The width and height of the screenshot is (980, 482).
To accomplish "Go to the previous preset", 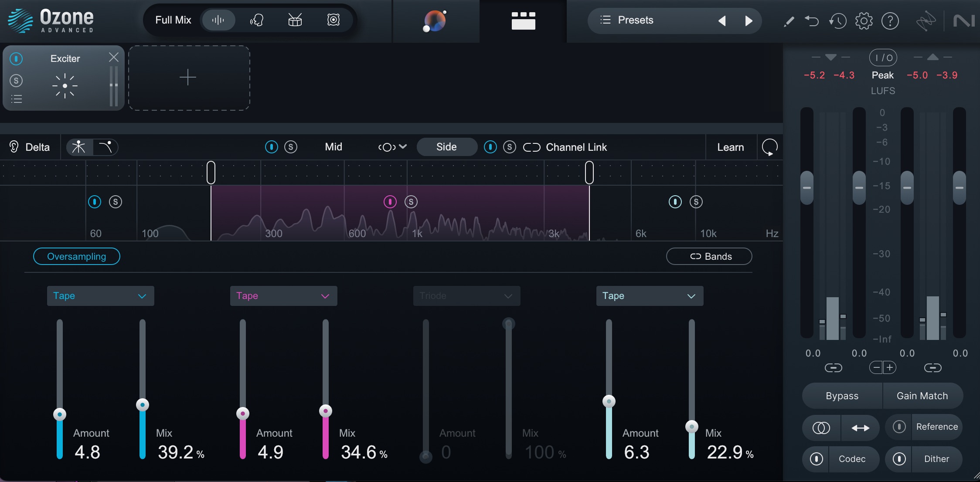I will 722,20.
